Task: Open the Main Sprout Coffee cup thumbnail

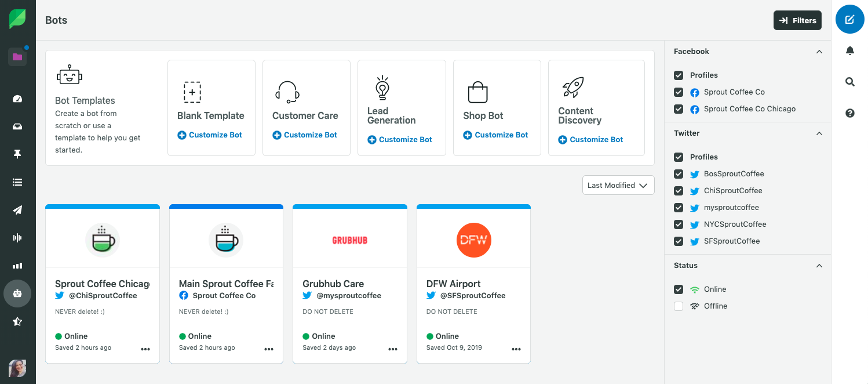Action: (226, 240)
